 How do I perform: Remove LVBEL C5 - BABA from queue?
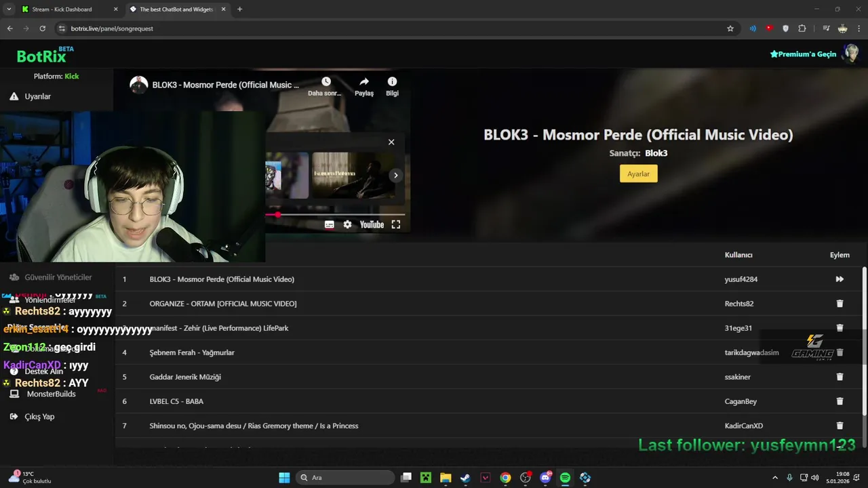[x=840, y=401]
